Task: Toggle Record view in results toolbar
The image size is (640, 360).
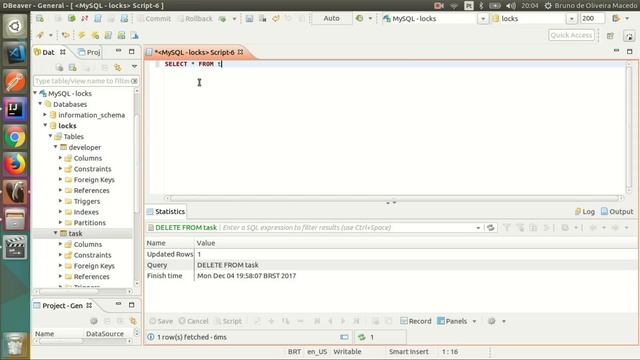Action: point(416,321)
